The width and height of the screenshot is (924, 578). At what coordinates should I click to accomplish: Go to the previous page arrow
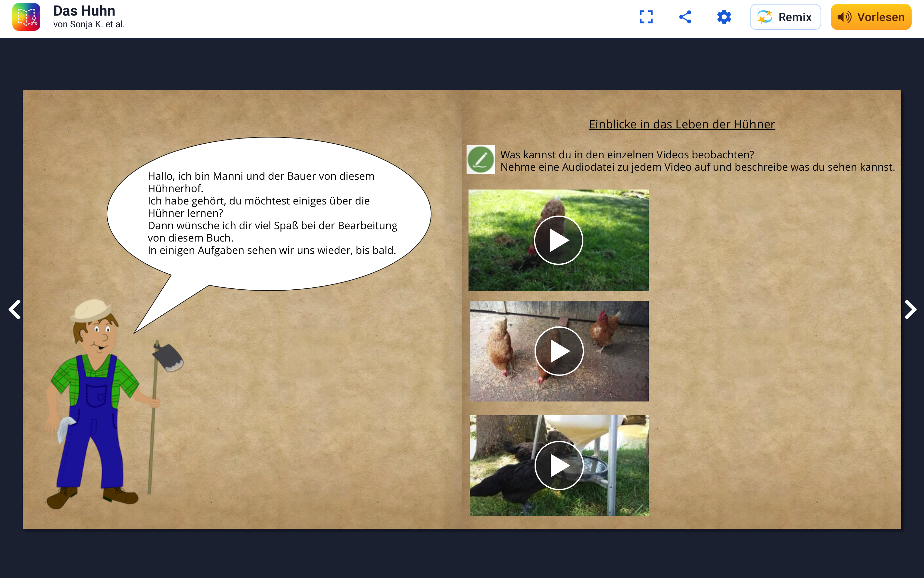(x=15, y=309)
